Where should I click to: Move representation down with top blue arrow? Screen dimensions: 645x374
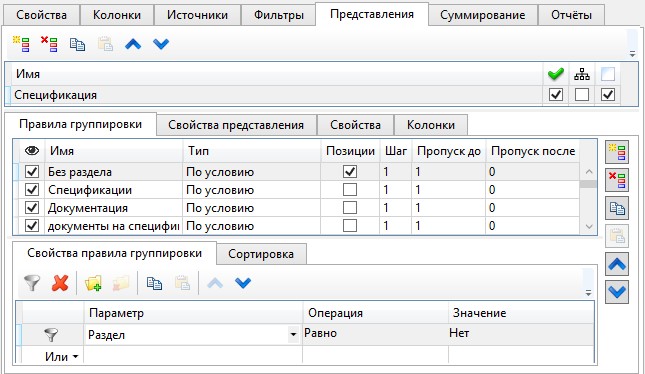tap(161, 44)
